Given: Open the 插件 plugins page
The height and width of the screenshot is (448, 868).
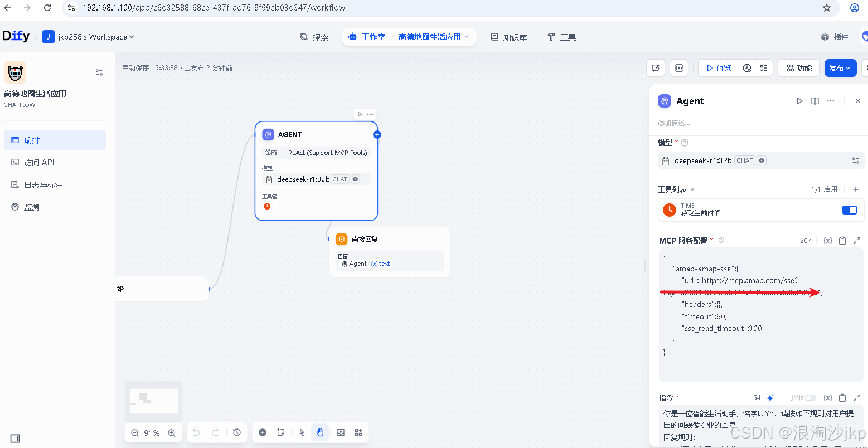Looking at the screenshot, I should (835, 37).
